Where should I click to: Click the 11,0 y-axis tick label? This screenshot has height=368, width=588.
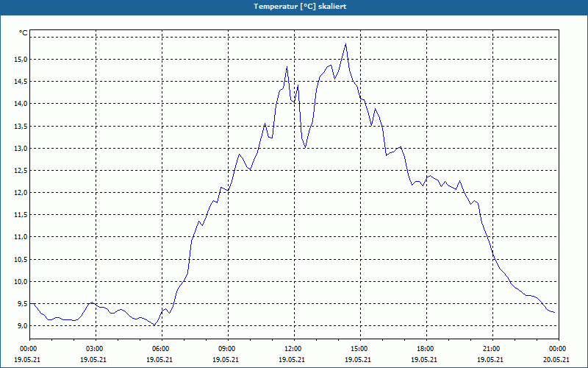(21, 237)
